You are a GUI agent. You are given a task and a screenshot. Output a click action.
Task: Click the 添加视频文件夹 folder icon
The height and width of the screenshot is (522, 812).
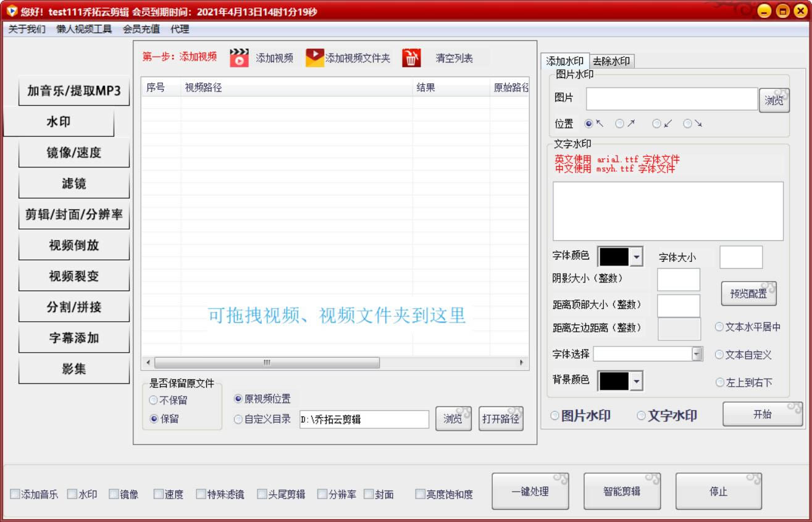(315, 57)
